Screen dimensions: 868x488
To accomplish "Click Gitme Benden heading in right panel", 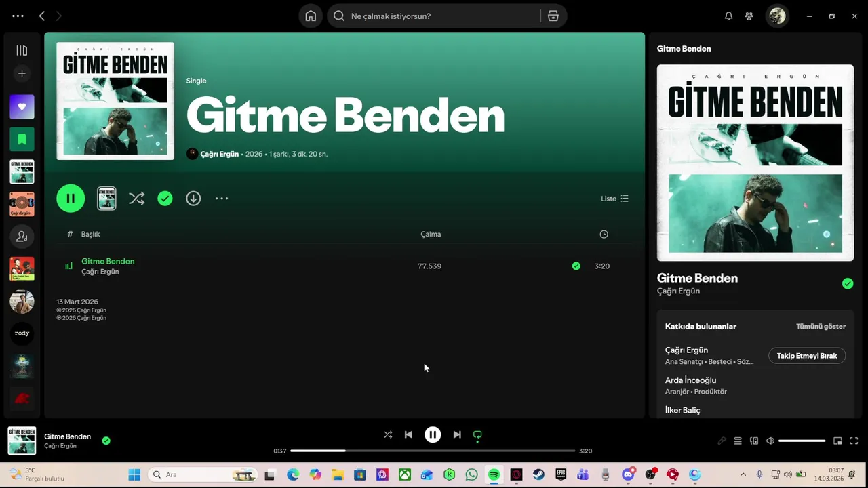I will (x=697, y=278).
